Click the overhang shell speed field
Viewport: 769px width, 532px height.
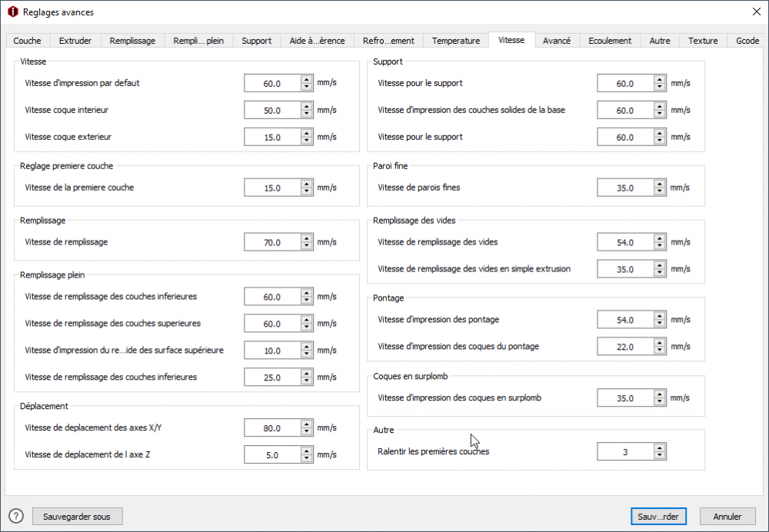pos(625,398)
